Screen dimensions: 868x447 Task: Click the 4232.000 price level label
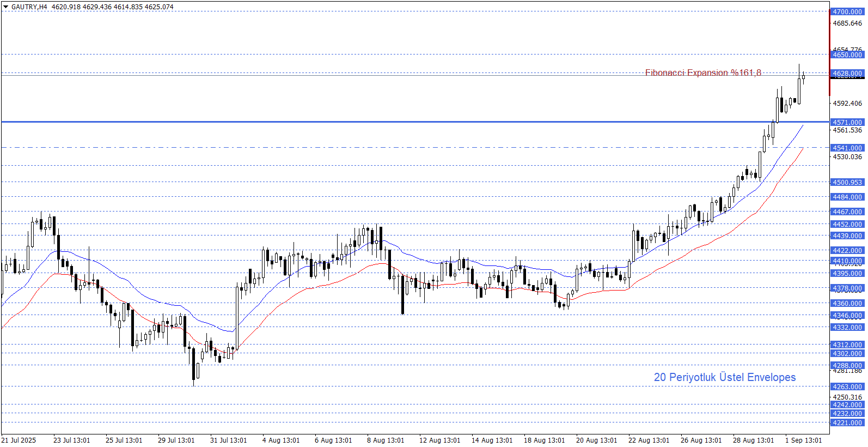click(x=847, y=414)
